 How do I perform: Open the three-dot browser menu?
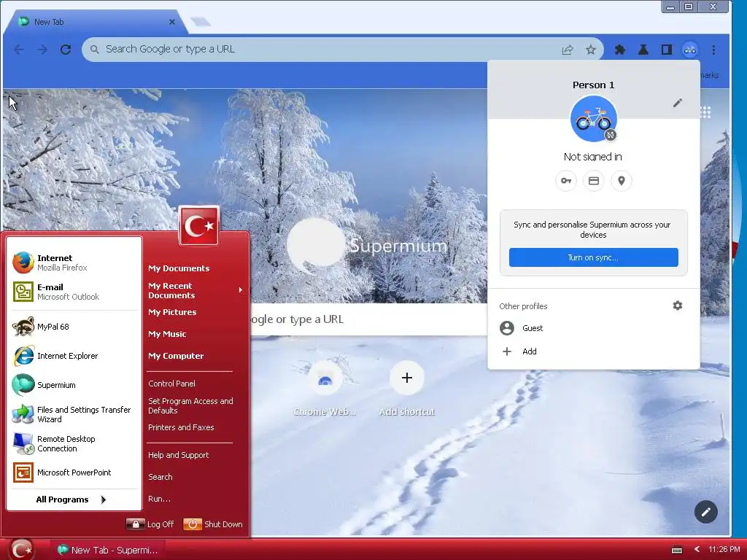click(713, 50)
